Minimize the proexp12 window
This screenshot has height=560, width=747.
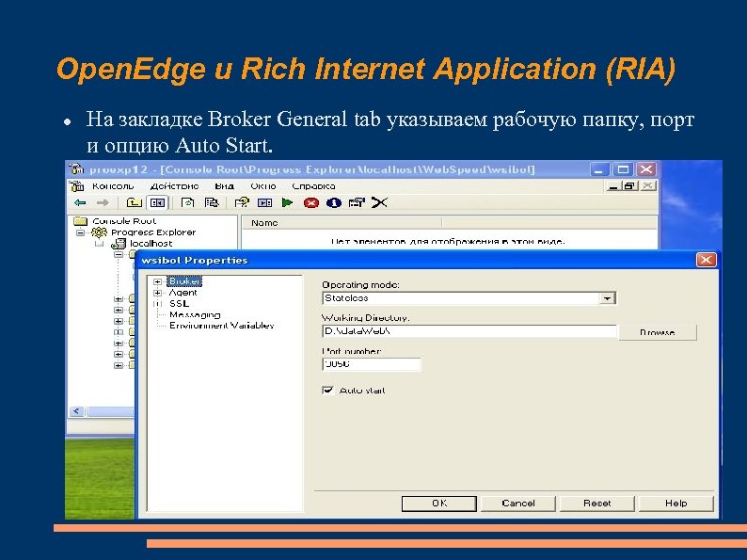[x=599, y=169]
